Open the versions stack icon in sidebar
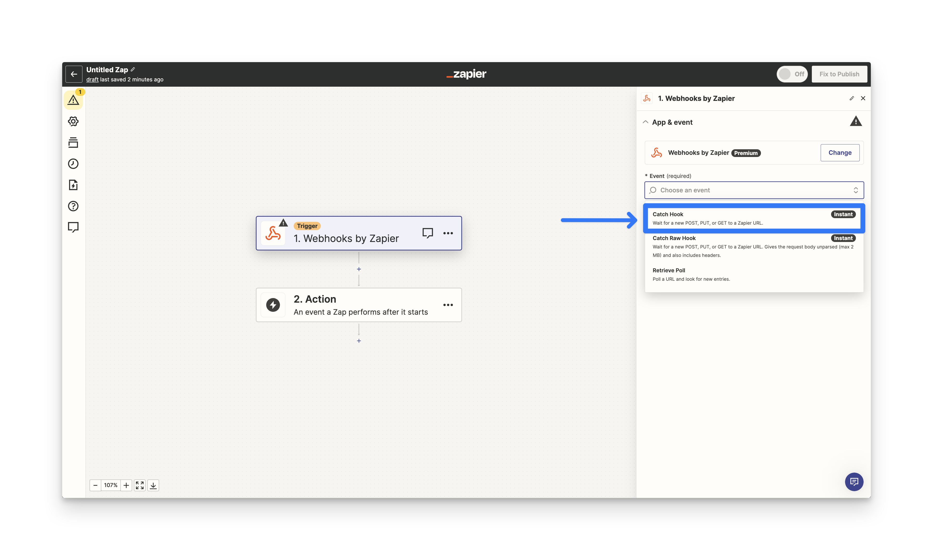Viewport: 933px width, 560px height. 73,143
